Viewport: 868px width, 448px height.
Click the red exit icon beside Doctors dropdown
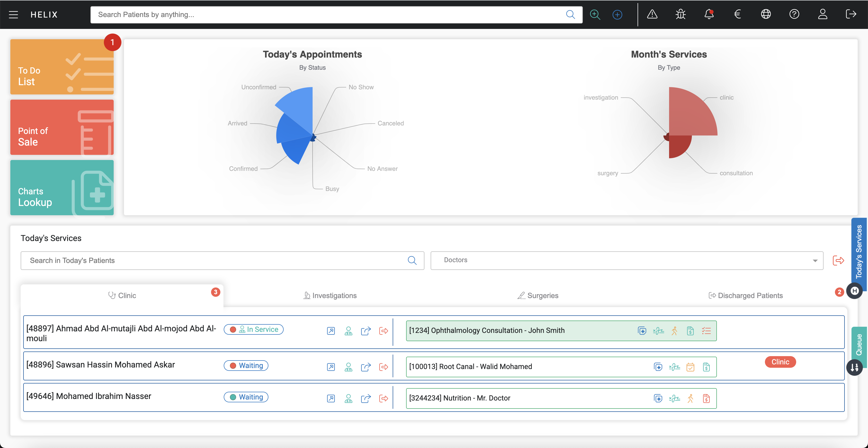click(x=838, y=260)
